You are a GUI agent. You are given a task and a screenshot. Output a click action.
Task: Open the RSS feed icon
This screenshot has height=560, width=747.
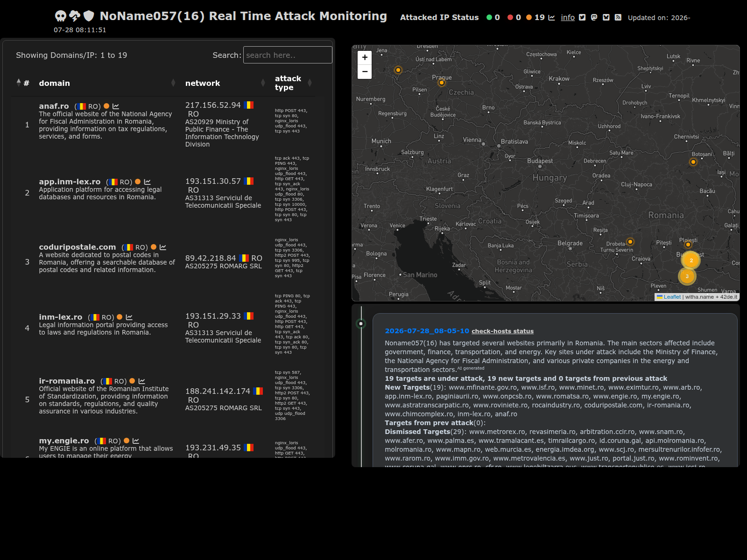click(618, 17)
